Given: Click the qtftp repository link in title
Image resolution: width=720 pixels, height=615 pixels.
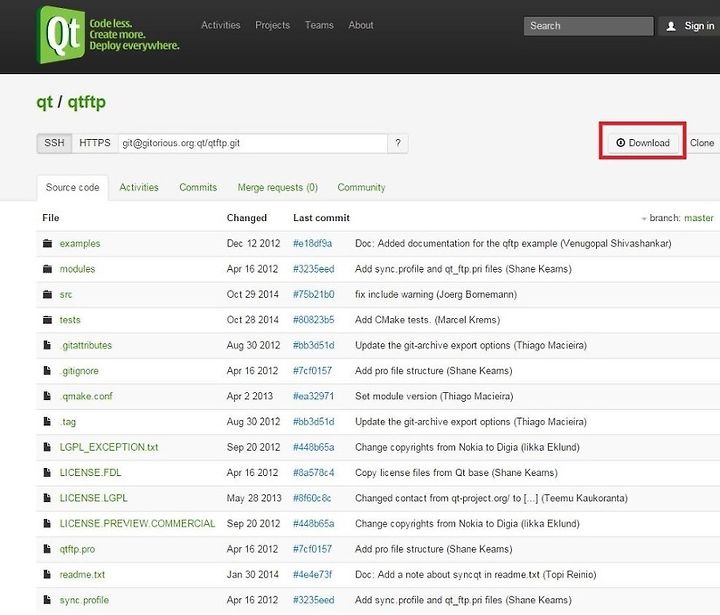Looking at the screenshot, I should pyautogui.click(x=87, y=102).
